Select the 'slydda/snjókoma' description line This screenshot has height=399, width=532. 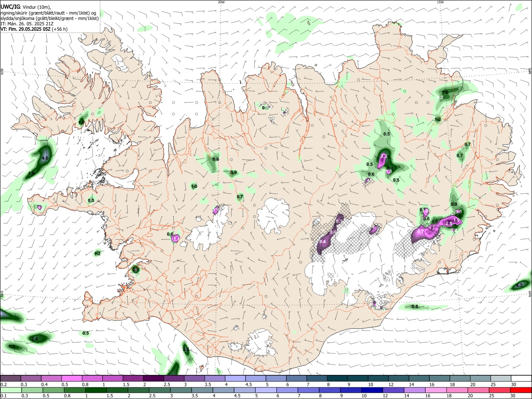click(x=49, y=18)
